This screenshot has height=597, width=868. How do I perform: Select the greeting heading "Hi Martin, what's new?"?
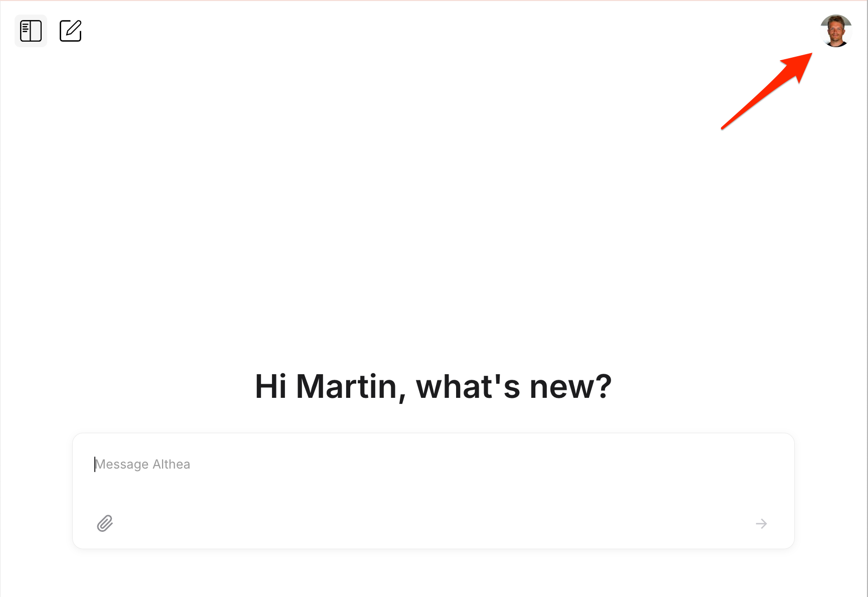pos(433,386)
